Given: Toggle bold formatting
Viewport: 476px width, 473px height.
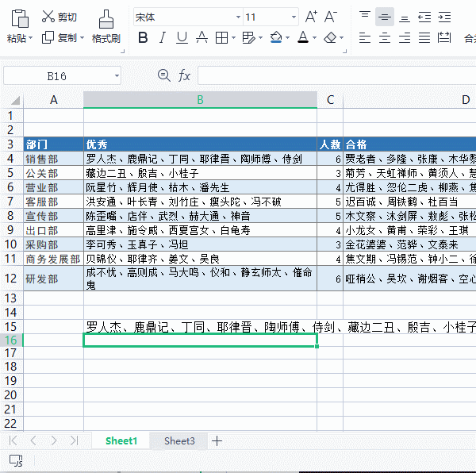Looking at the screenshot, I should tap(143, 37).
